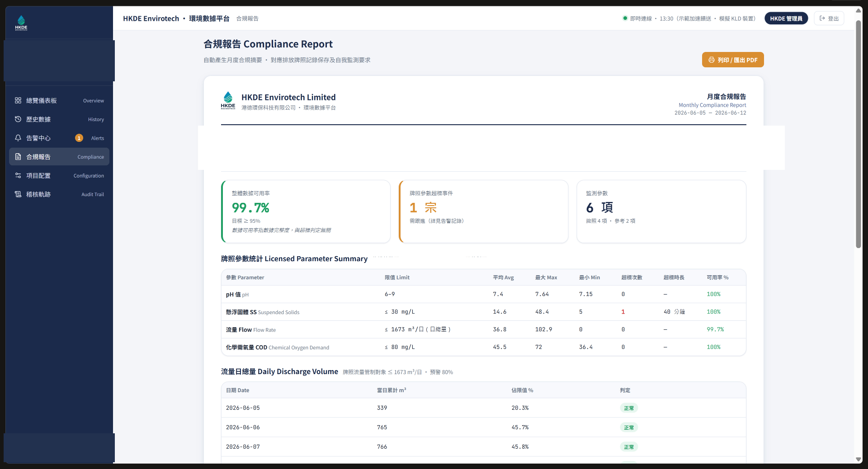Click the 40 分鐘 exceedance duration cell
Image resolution: width=868 pixels, height=469 pixels.
[674, 312]
